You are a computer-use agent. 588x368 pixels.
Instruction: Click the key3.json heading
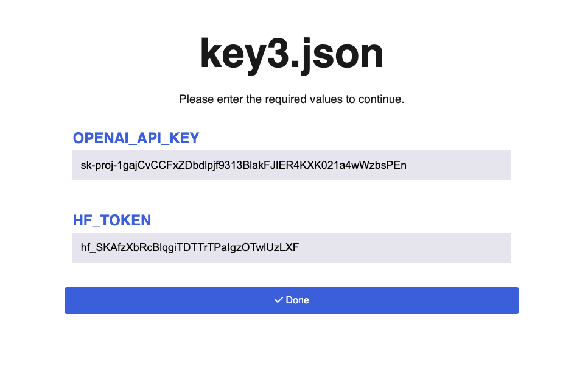(x=292, y=54)
